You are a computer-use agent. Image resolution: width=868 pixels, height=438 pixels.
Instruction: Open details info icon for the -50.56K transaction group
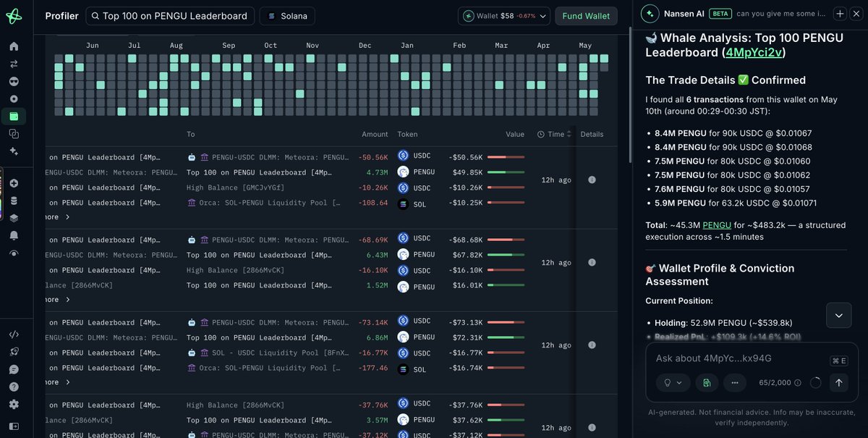592,180
